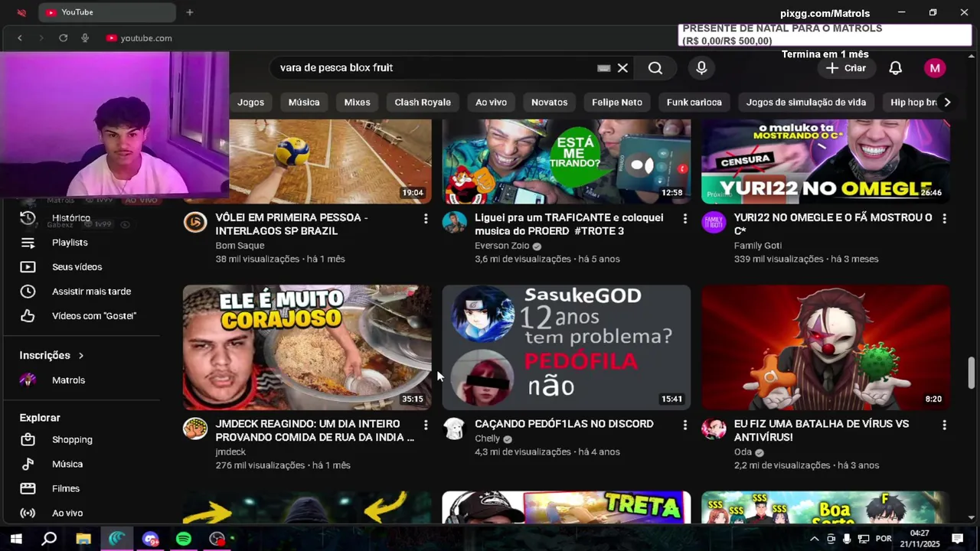Open a new browser tab
Viewport: 980px width, 551px height.
click(x=190, y=12)
